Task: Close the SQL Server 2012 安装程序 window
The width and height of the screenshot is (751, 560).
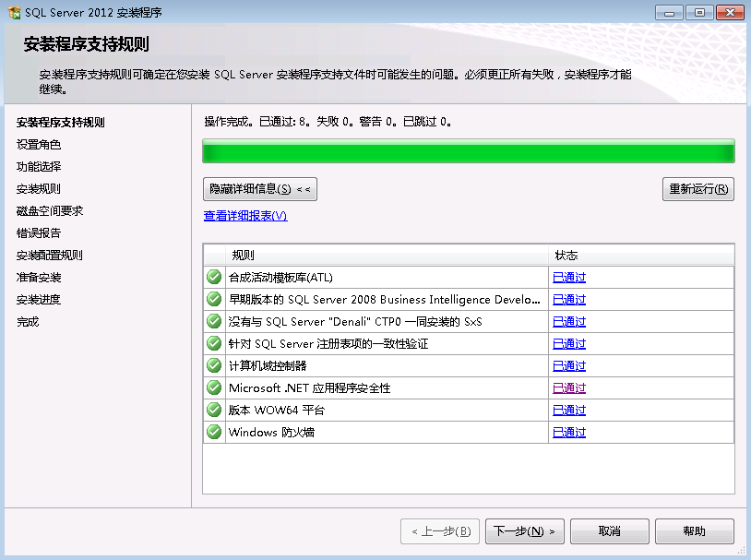Action: 730,13
